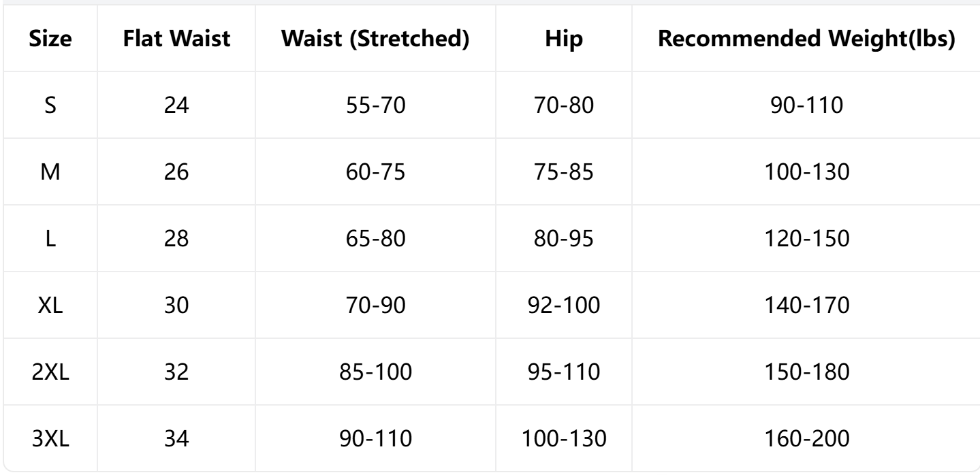
Task: Click the 3XL size cell
Action: click(x=50, y=439)
